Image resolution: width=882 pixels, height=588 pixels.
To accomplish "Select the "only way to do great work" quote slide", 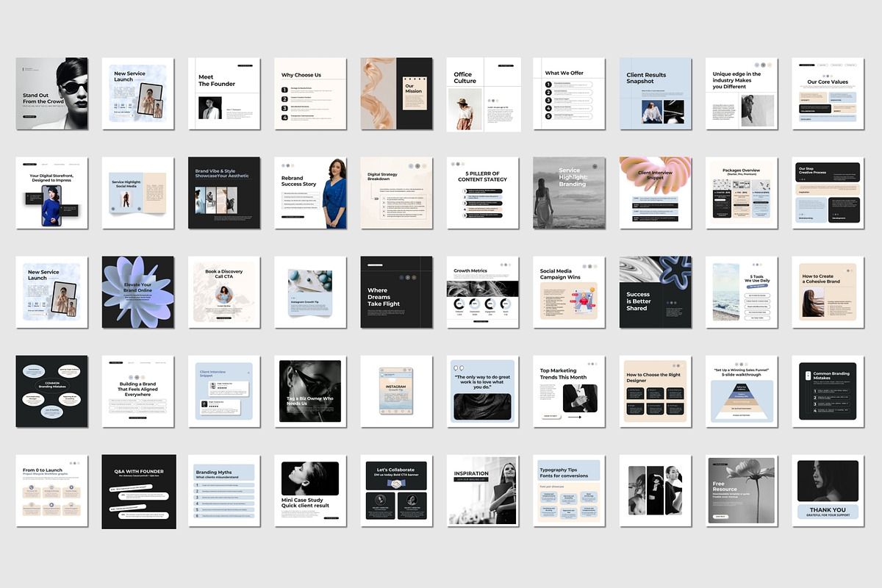I will click(x=483, y=391).
